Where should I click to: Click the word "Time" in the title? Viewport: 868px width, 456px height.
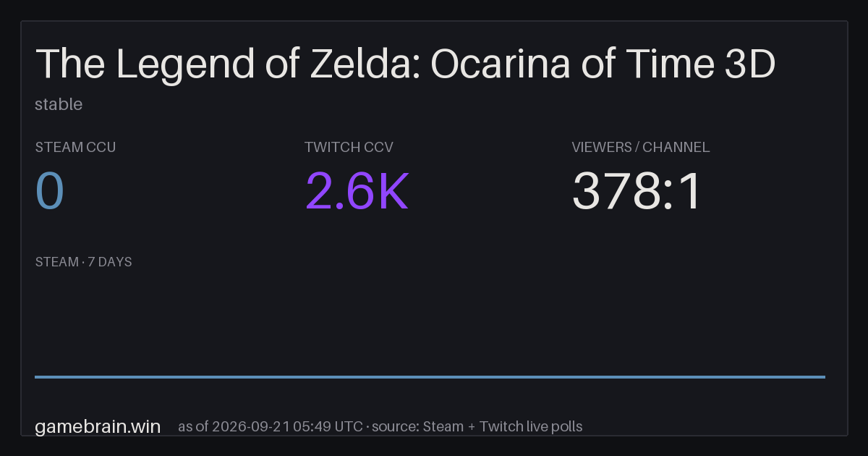(673, 64)
